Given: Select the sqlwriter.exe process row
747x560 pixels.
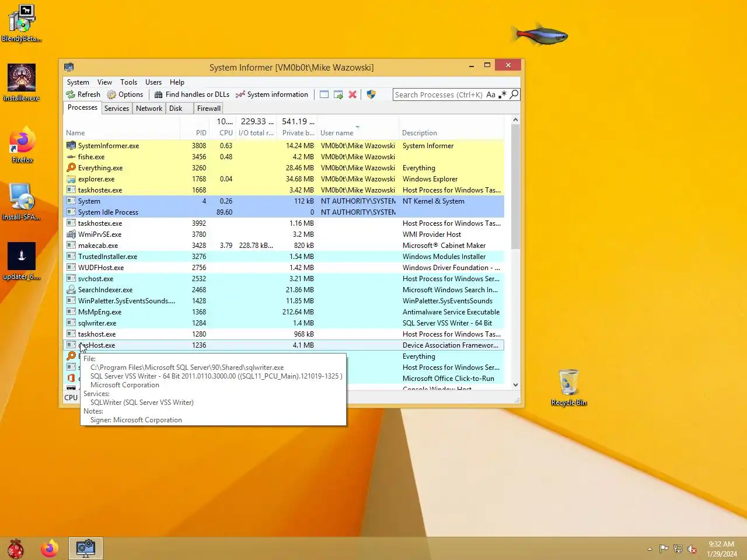Looking at the screenshot, I should coord(284,323).
